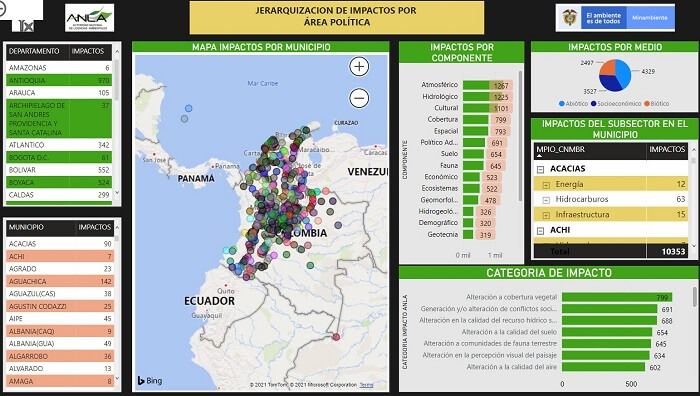Screen dimensions: 700x396
Task: Collapse the ACACIAS tree row
Action: point(540,169)
